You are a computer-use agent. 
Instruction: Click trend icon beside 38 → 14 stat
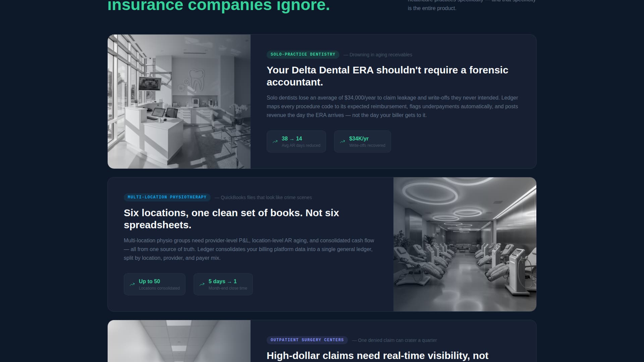pyautogui.click(x=275, y=142)
